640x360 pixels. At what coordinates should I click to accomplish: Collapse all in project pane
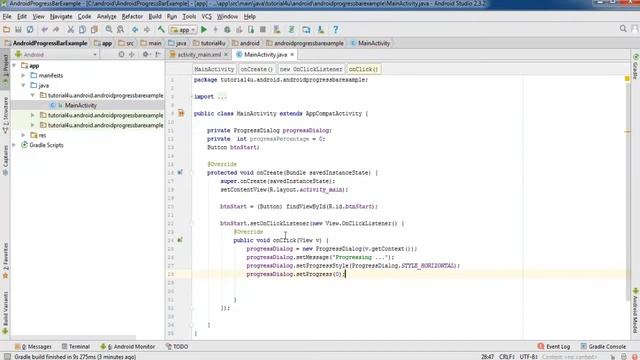coord(131,54)
